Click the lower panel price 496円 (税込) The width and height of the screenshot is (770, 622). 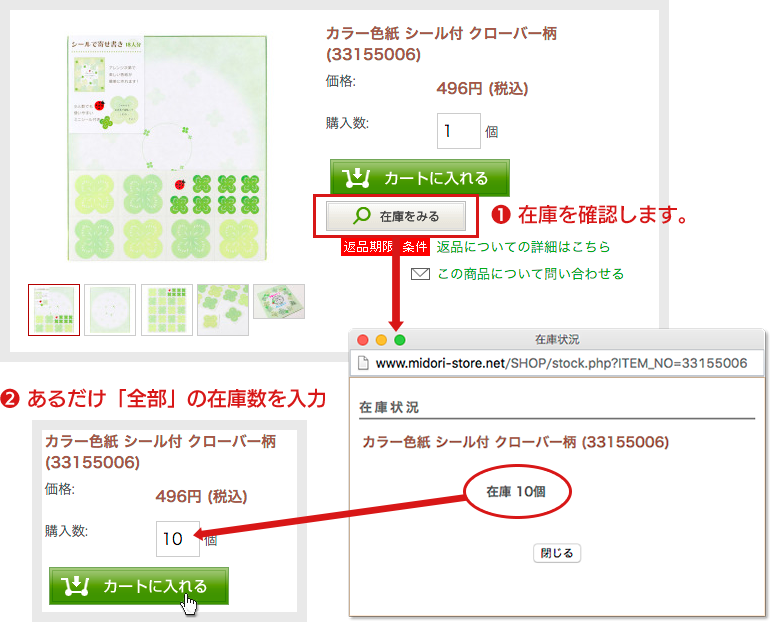point(201,496)
